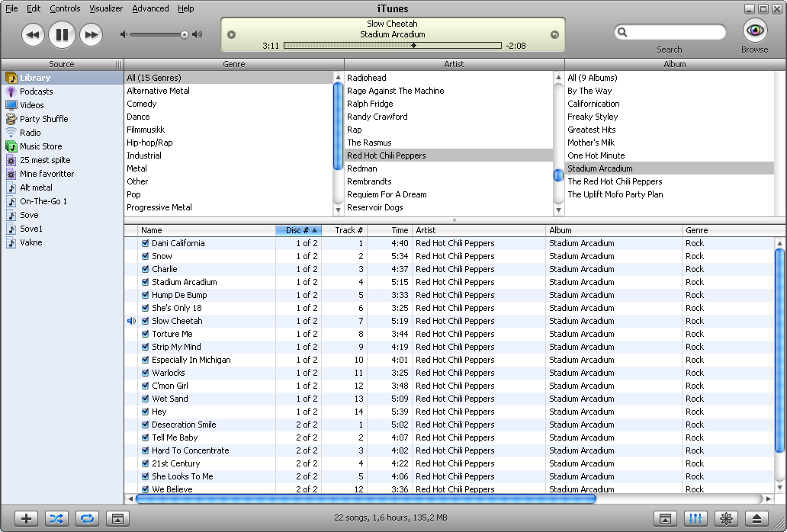This screenshot has width=787, height=532.
Task: Uncheck the Hump De Bump checkbox
Action: pos(146,295)
